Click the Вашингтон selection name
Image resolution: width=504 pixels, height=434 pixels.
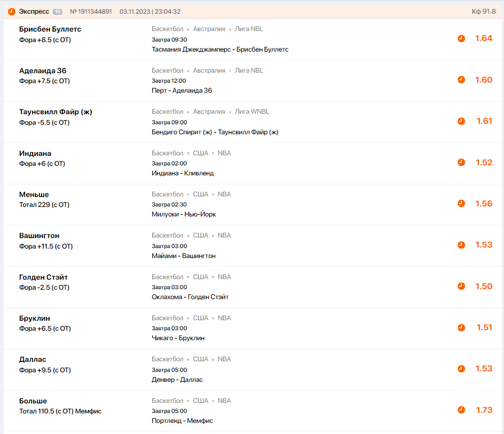click(39, 236)
